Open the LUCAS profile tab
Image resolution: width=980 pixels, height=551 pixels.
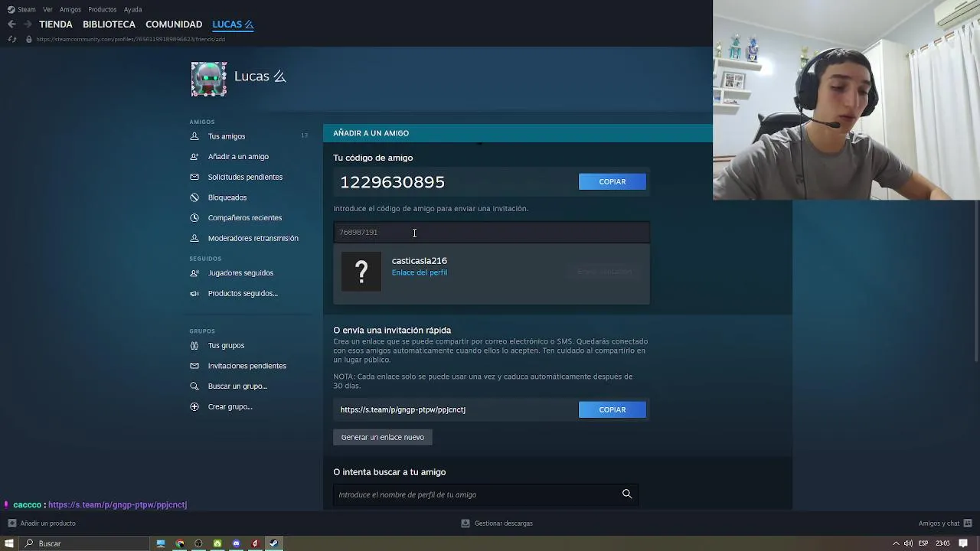click(233, 24)
